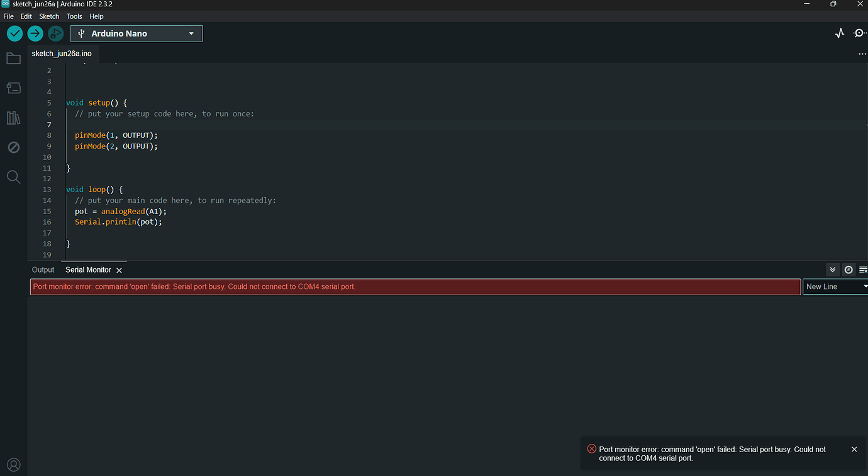Open the Debug sidebar icon
The image size is (868, 476).
(x=13, y=147)
